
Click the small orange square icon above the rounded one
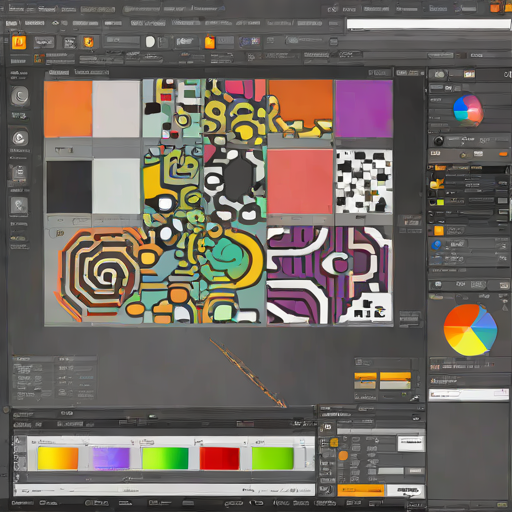click(x=334, y=442)
